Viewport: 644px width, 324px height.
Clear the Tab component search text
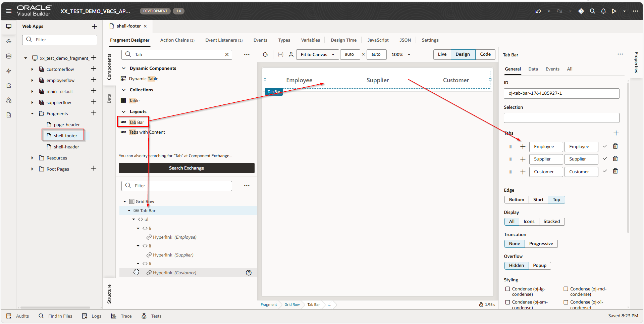227,54
